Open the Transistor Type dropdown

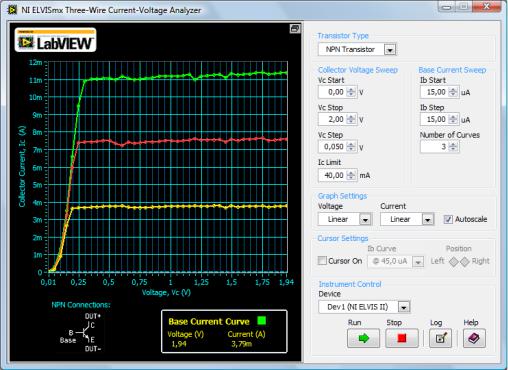tap(390, 50)
